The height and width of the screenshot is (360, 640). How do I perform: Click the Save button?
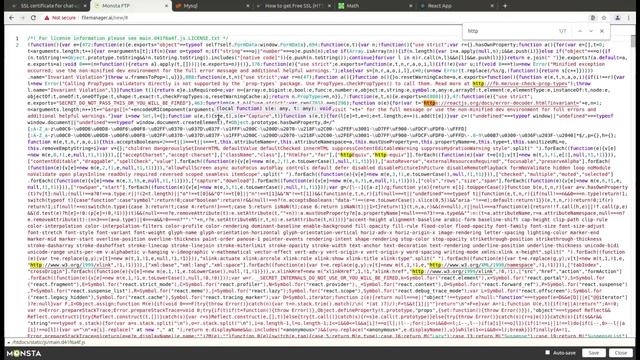[x=593, y=353]
